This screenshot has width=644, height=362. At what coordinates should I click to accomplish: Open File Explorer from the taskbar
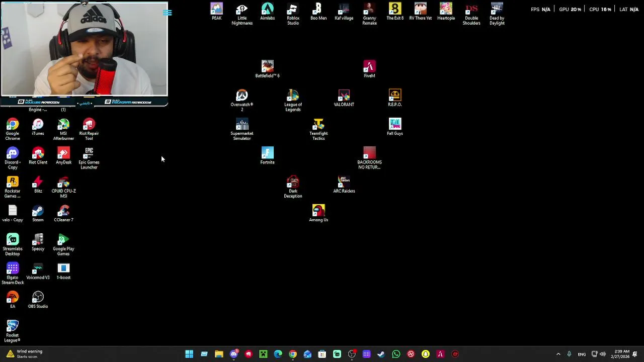tap(219, 354)
